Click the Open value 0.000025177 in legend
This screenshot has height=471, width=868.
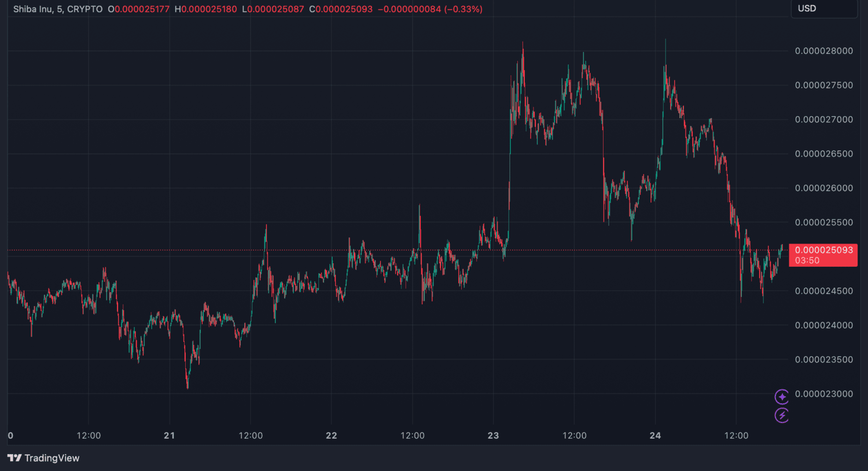click(141, 9)
